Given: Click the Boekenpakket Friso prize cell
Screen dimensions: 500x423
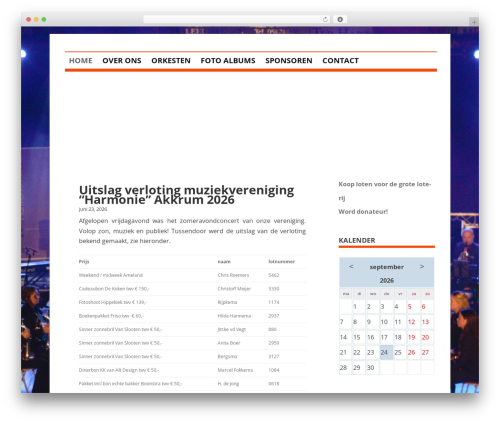Looking at the screenshot, I should click(111, 316).
